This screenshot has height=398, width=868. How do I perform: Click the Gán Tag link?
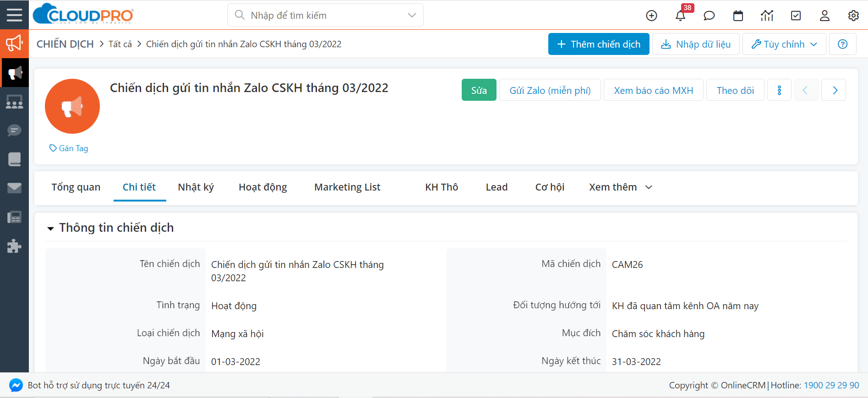[x=69, y=148]
